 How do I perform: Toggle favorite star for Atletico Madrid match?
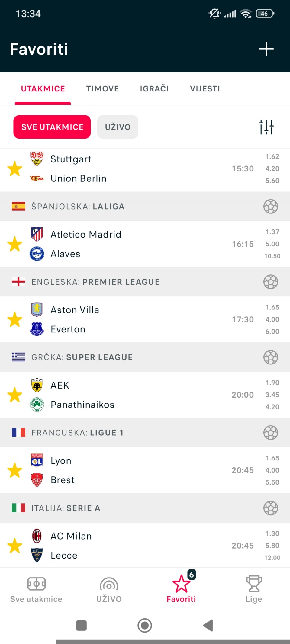15,244
